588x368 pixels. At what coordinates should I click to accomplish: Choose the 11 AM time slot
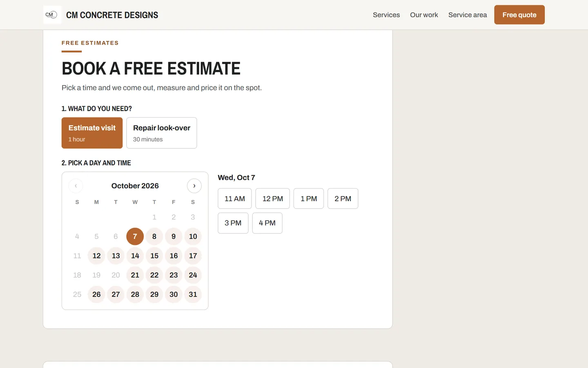(x=235, y=198)
